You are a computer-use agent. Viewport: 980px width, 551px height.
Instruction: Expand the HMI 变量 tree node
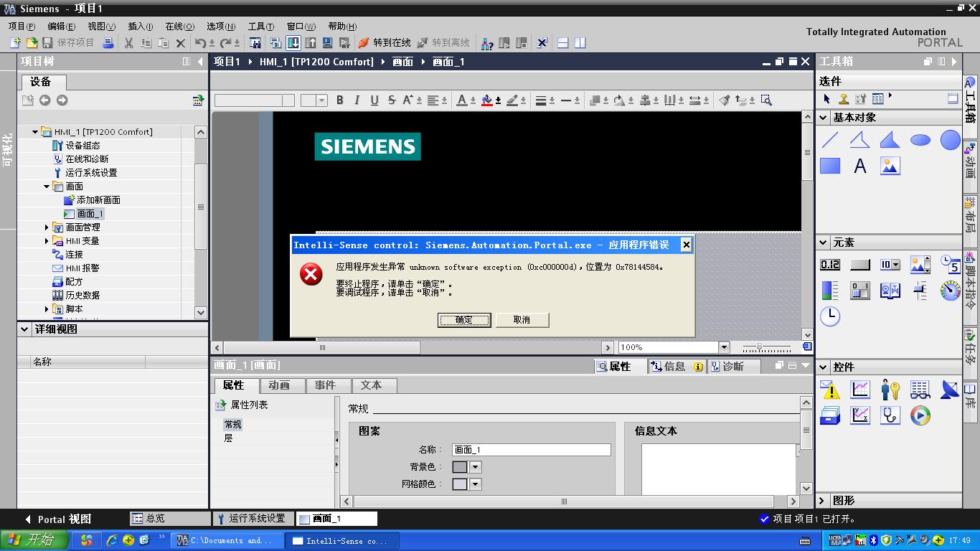[x=47, y=241]
